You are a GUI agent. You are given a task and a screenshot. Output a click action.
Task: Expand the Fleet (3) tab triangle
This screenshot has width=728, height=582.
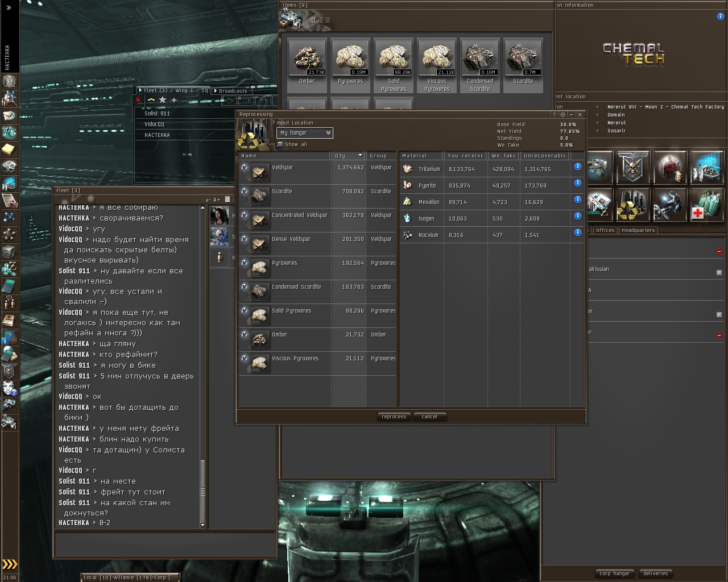pyautogui.click(x=140, y=90)
